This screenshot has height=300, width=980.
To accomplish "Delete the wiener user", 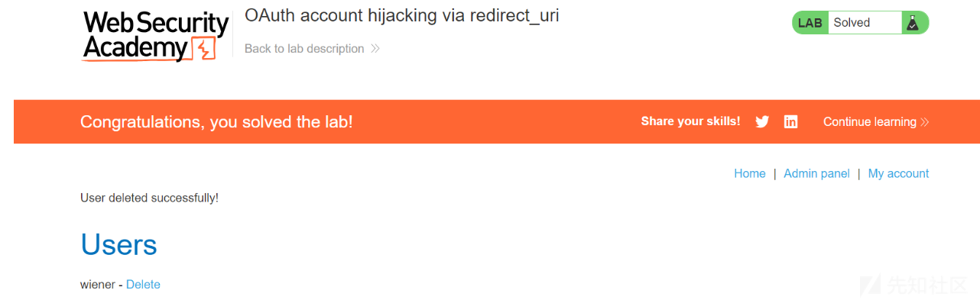I will pyautogui.click(x=143, y=284).
